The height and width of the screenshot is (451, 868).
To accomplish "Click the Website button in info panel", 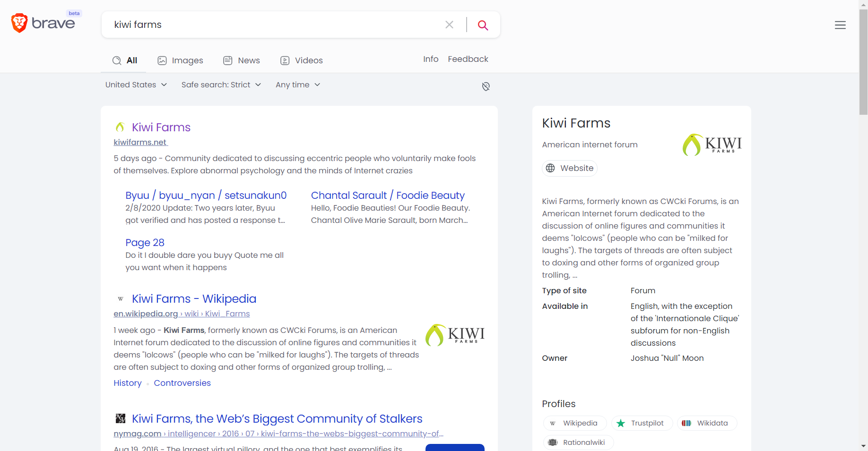I will pyautogui.click(x=570, y=168).
